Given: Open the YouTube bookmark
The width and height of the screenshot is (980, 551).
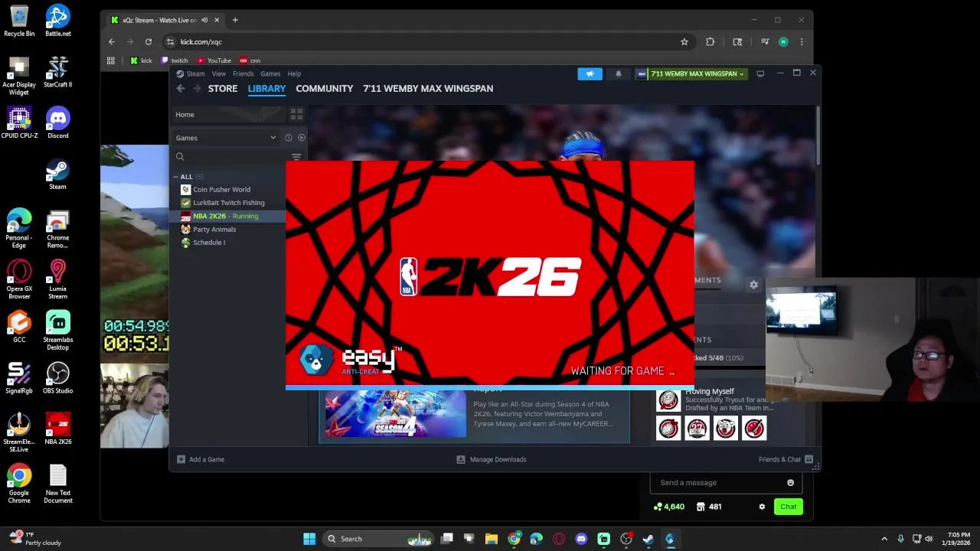Looking at the screenshot, I should (x=214, y=60).
